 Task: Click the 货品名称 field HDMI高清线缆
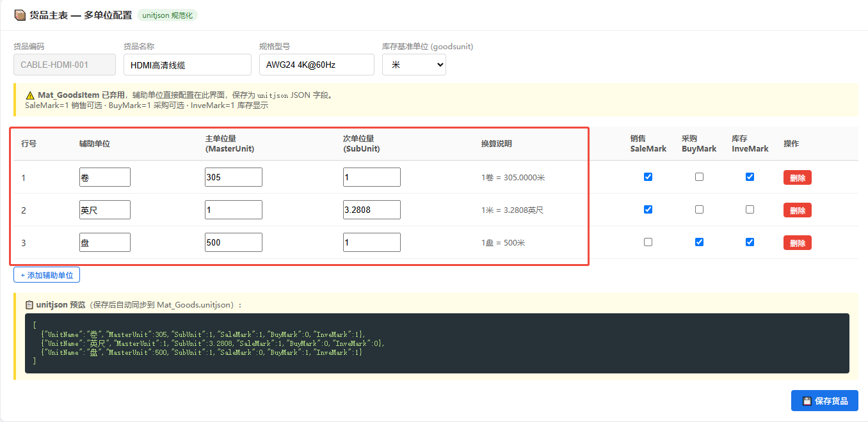point(188,65)
